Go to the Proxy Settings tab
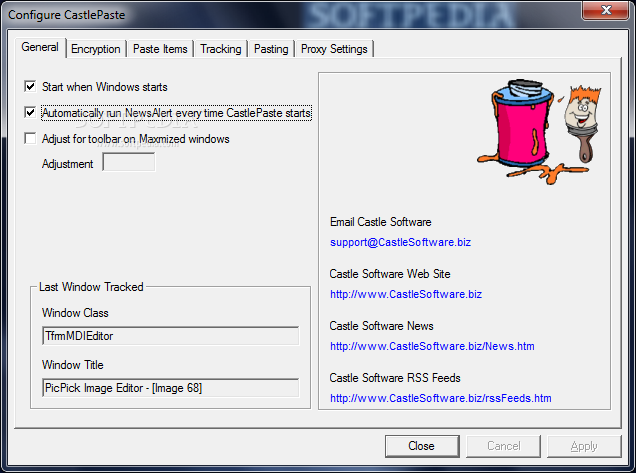Viewport: 636px width, 473px height. [x=334, y=49]
